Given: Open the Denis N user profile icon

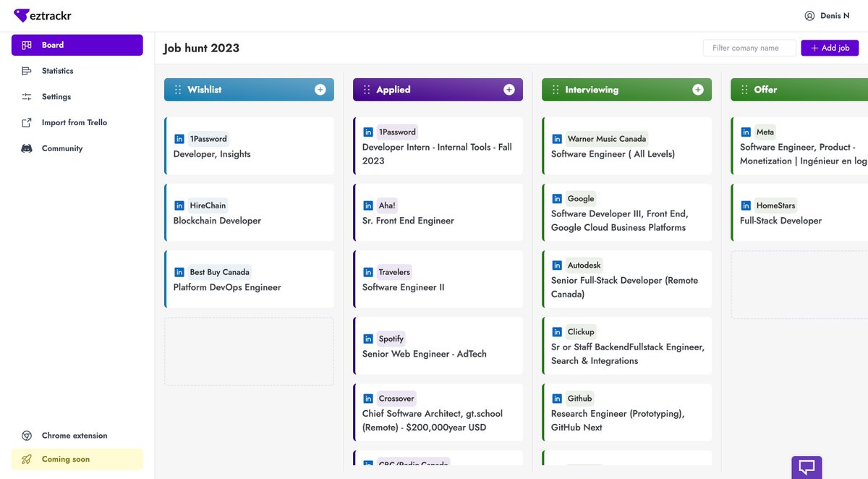Looking at the screenshot, I should tap(809, 16).
